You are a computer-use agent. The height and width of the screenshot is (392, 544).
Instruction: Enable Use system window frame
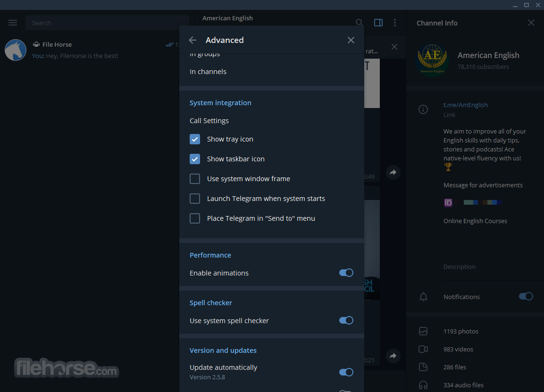pos(195,179)
